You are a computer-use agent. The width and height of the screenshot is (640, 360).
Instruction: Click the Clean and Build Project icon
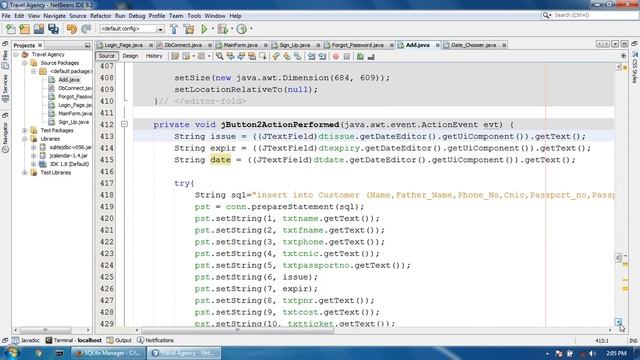coord(189,29)
